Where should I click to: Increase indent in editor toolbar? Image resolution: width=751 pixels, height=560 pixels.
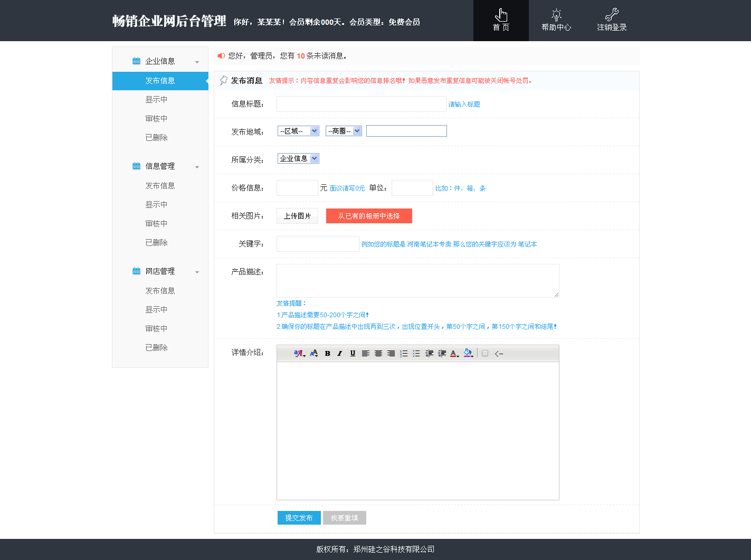tap(442, 354)
